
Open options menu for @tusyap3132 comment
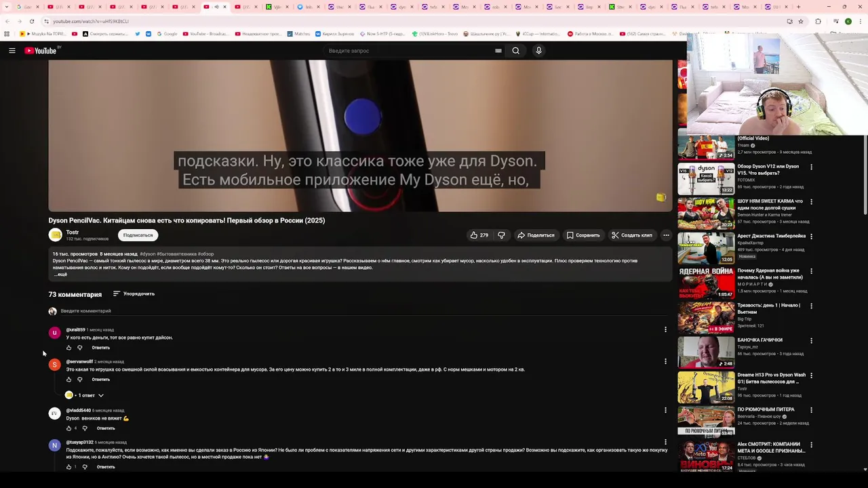coord(665,442)
